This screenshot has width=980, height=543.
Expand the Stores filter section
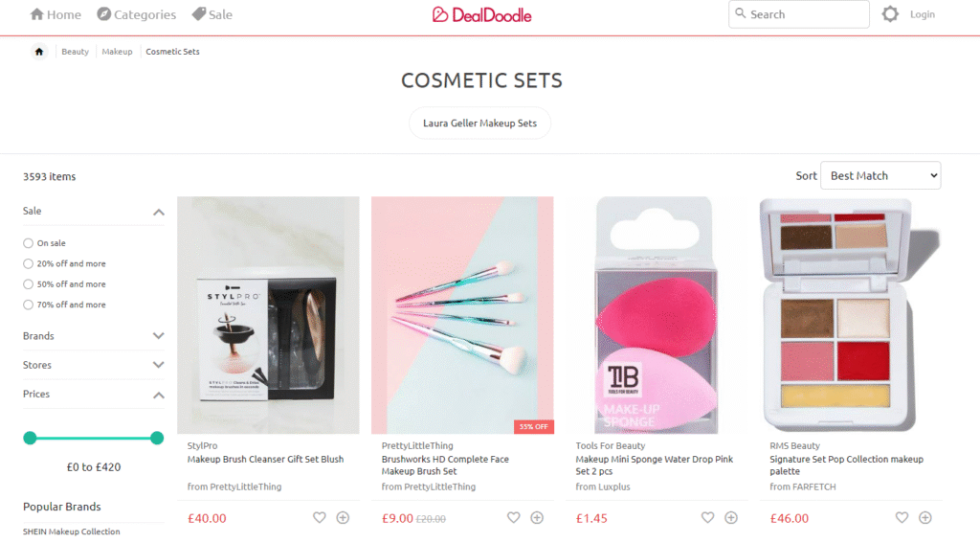pyautogui.click(x=94, y=365)
